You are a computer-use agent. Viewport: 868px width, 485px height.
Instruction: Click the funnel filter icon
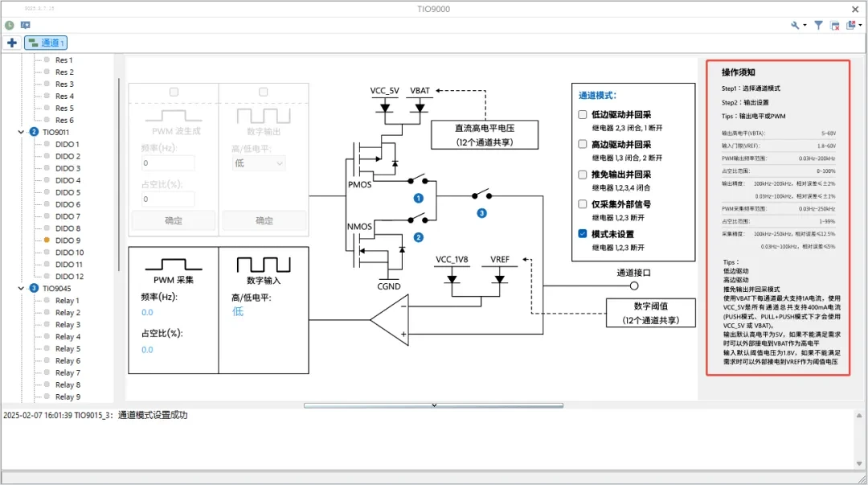click(818, 26)
